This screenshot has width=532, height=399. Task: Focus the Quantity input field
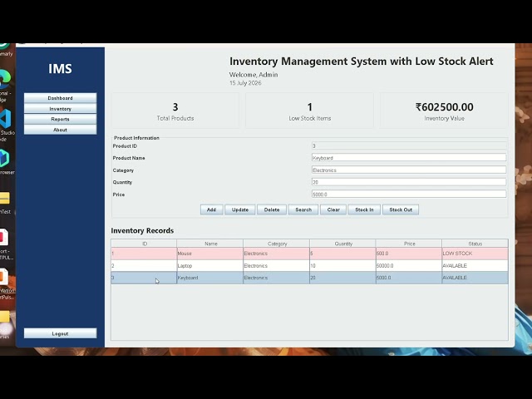click(x=409, y=182)
